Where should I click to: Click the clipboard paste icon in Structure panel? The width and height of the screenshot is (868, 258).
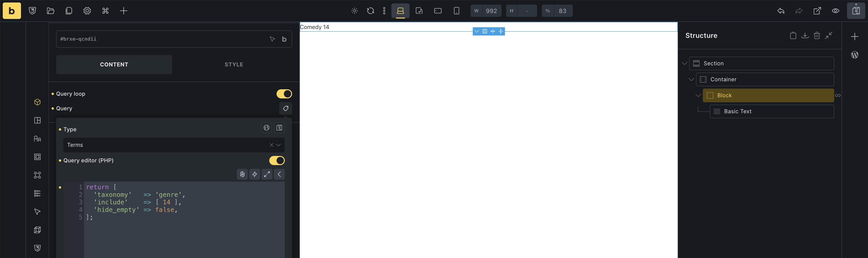pos(793,35)
